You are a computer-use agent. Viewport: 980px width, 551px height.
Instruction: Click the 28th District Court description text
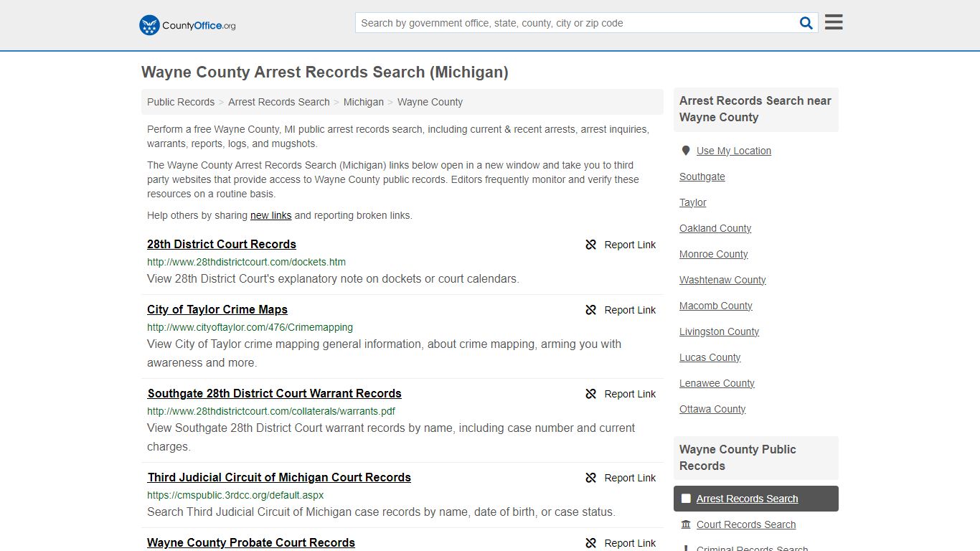(x=333, y=278)
